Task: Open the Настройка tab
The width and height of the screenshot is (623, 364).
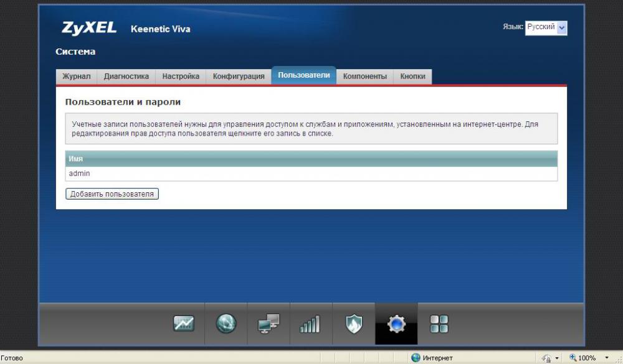Action: 181,76
